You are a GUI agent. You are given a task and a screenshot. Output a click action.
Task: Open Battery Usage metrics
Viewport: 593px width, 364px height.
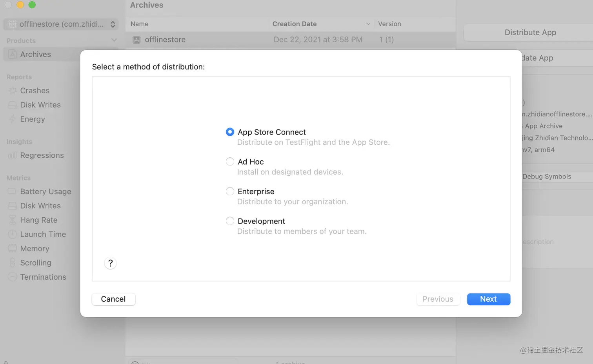pyautogui.click(x=45, y=191)
